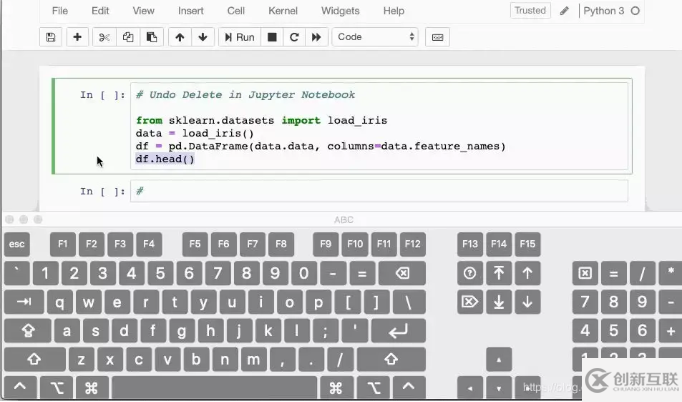Screen dimensions: 682x402
Task: Open the command palette keyboard icon
Action: (436, 37)
